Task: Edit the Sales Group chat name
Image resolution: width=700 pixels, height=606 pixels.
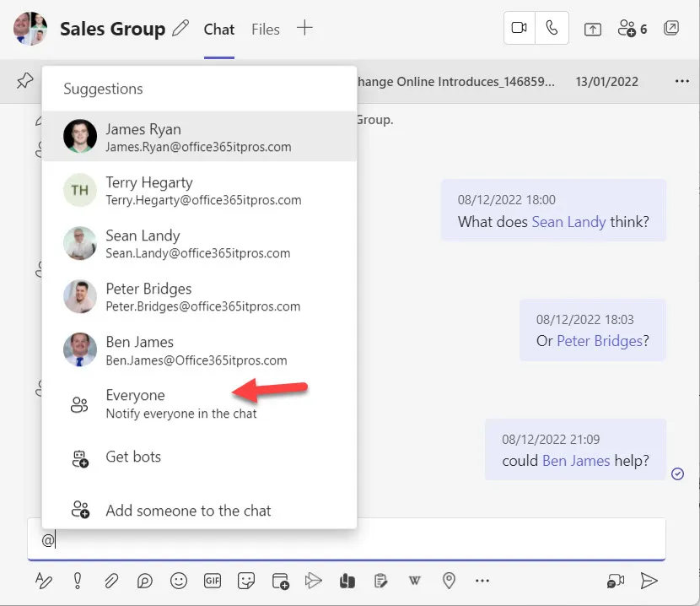Action: tap(180, 29)
